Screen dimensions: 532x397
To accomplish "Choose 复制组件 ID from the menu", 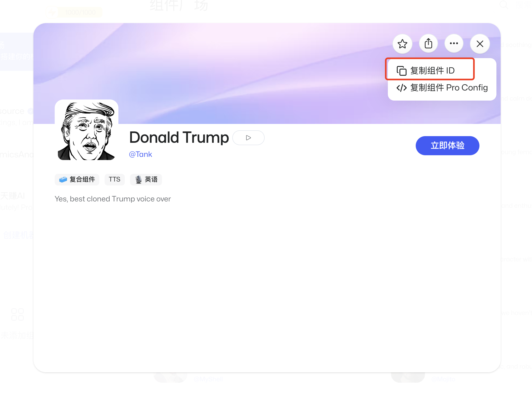I will (432, 71).
